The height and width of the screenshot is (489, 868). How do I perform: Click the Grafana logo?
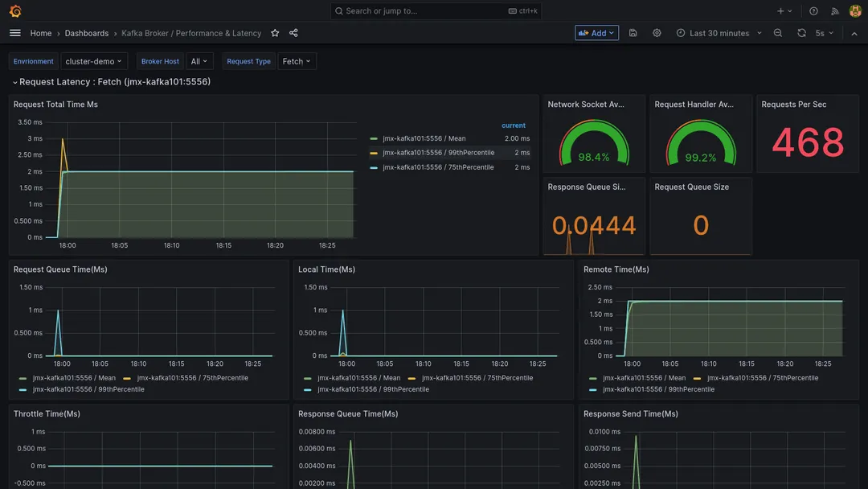pos(15,11)
